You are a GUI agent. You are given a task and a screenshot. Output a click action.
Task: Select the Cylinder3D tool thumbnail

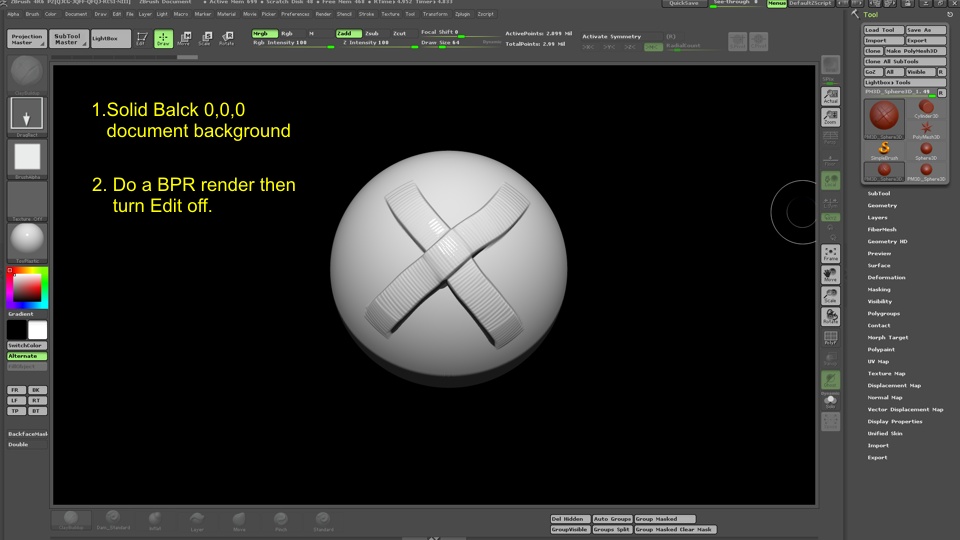pos(926,109)
